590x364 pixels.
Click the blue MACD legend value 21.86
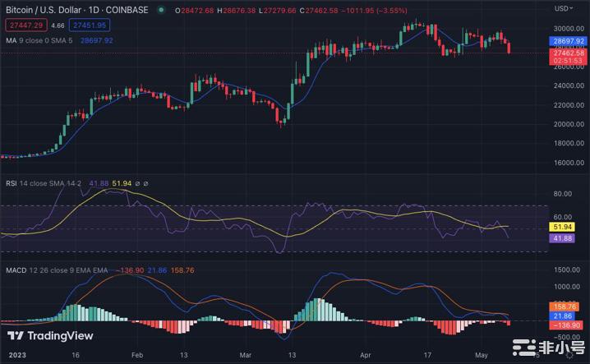(157, 270)
